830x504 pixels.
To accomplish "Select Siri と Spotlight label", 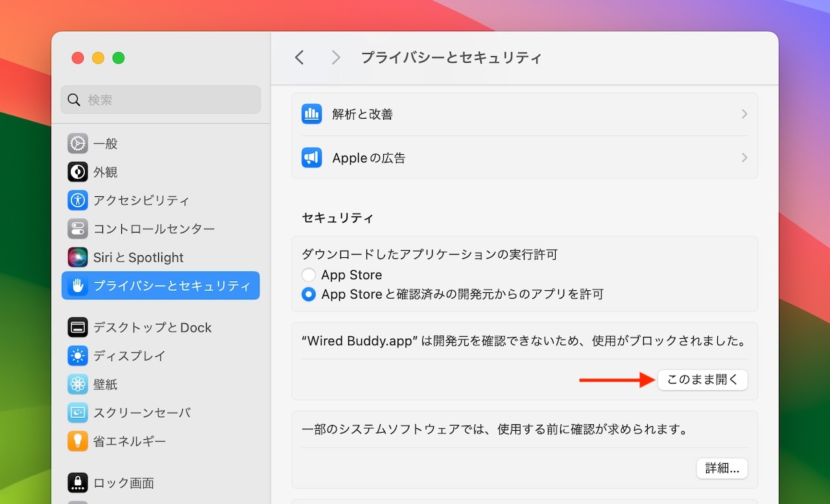I will click(x=139, y=258).
